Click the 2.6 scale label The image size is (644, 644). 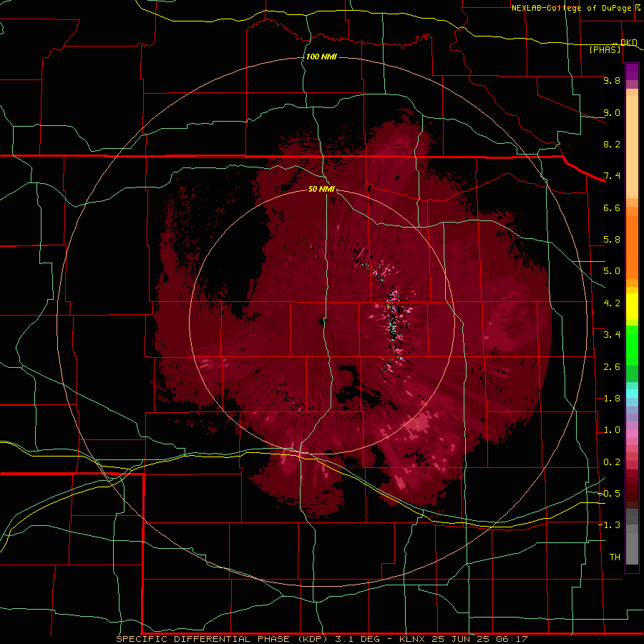click(612, 367)
